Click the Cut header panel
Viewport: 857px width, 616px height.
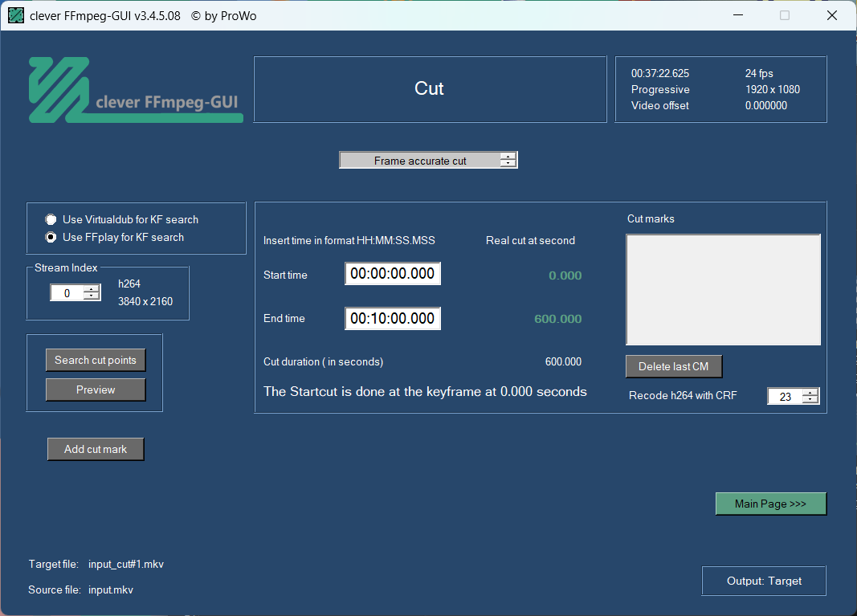pos(431,89)
